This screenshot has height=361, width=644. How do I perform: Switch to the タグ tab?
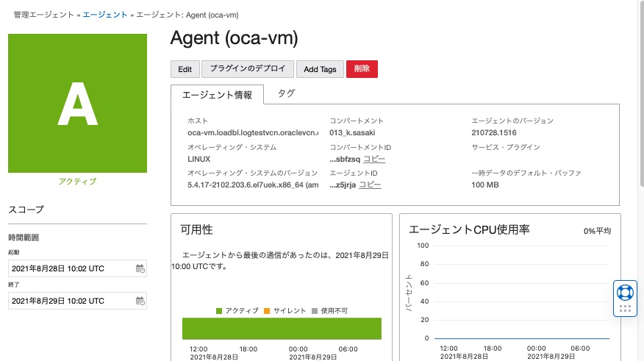click(286, 93)
